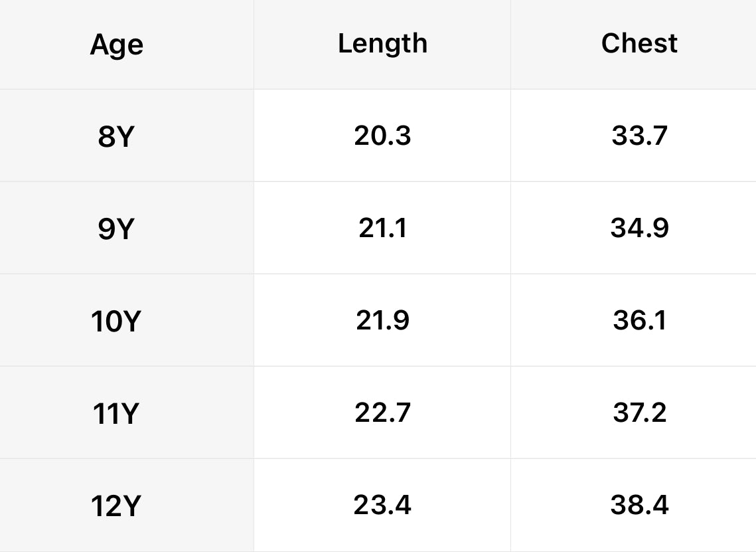The height and width of the screenshot is (552, 756).
Task: Click the 21.1 length cell
Action: pos(382,228)
